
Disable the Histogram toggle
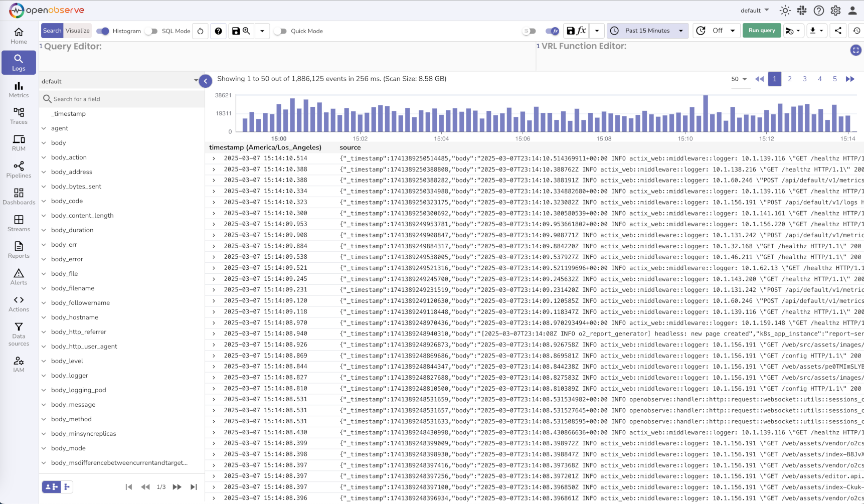click(x=102, y=31)
